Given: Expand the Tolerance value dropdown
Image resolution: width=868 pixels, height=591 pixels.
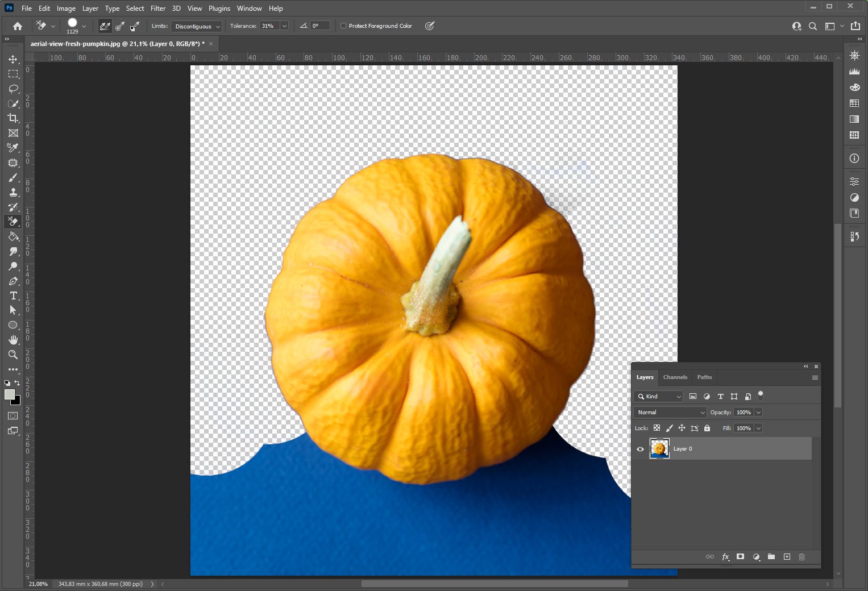Looking at the screenshot, I should coord(284,26).
